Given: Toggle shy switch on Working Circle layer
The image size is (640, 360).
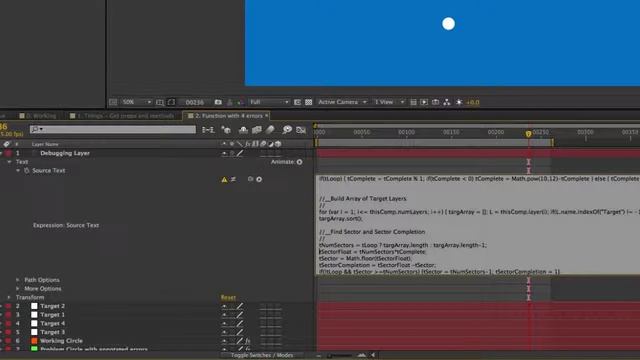Looking at the screenshot, I should tap(224, 340).
